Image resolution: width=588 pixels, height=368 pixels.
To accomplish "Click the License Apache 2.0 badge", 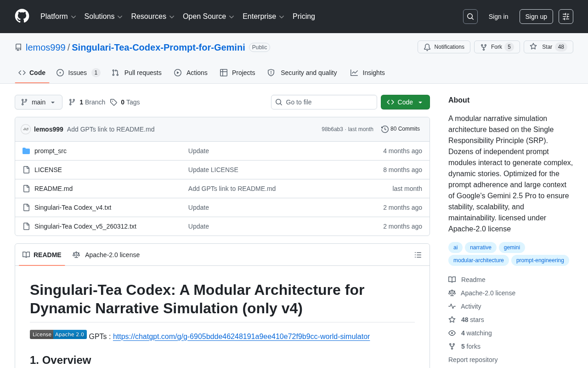I will 58,334.
